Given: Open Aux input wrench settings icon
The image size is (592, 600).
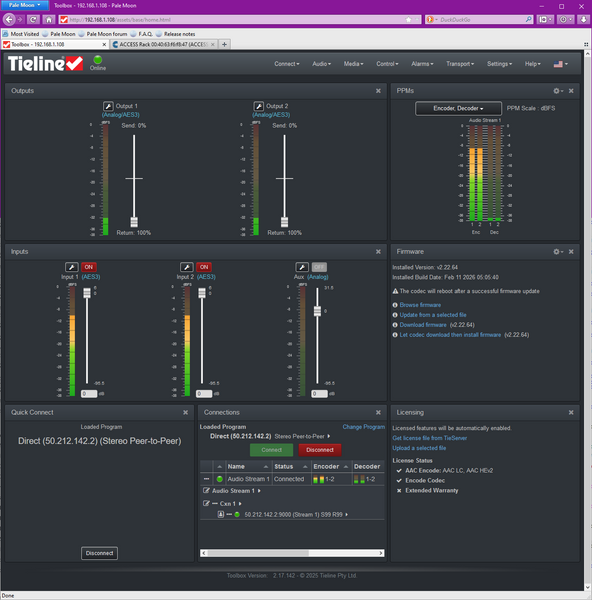Looking at the screenshot, I should click(x=302, y=267).
